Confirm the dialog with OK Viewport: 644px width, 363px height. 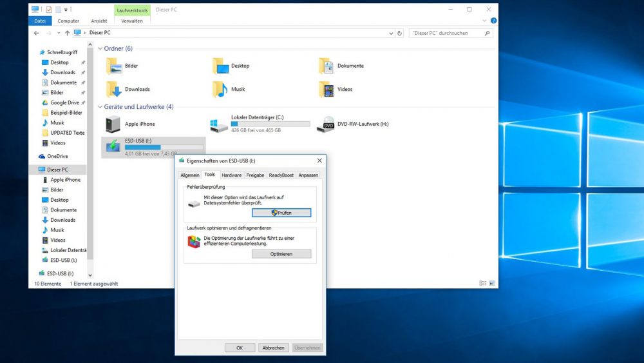point(240,348)
